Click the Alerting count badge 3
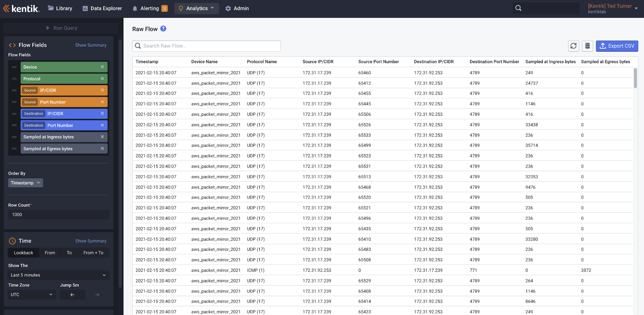 click(164, 8)
